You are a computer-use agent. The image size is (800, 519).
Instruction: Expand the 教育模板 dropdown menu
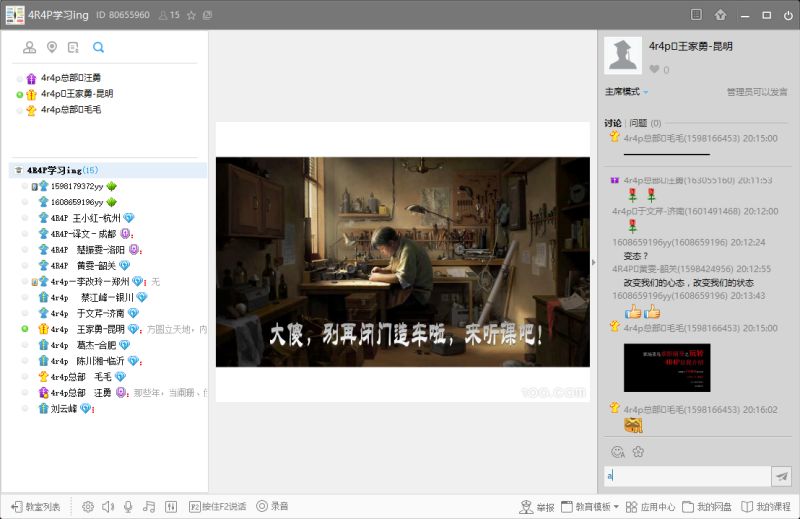(590, 506)
